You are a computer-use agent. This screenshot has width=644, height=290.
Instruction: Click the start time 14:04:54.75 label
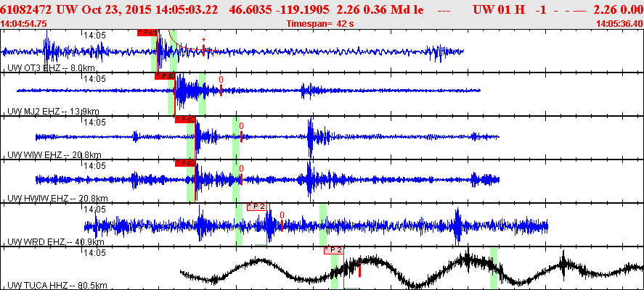tap(24, 24)
